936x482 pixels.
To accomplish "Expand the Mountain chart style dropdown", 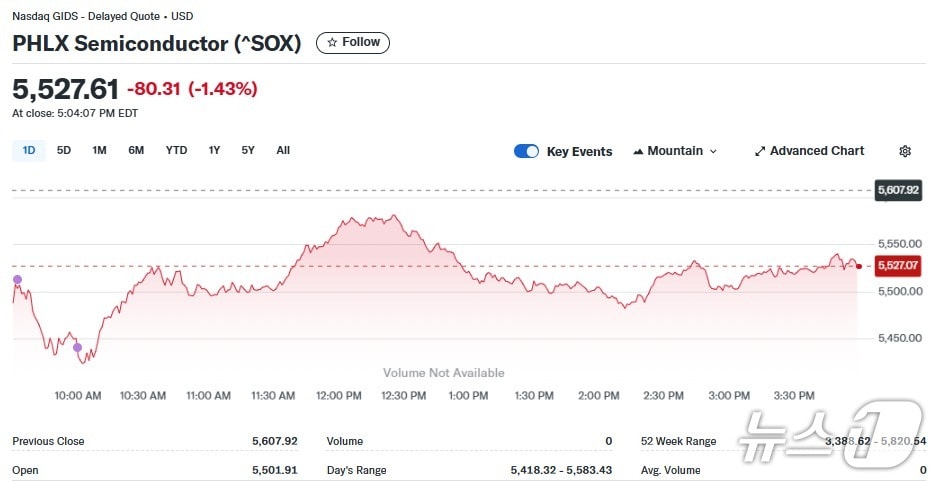I will tap(713, 151).
